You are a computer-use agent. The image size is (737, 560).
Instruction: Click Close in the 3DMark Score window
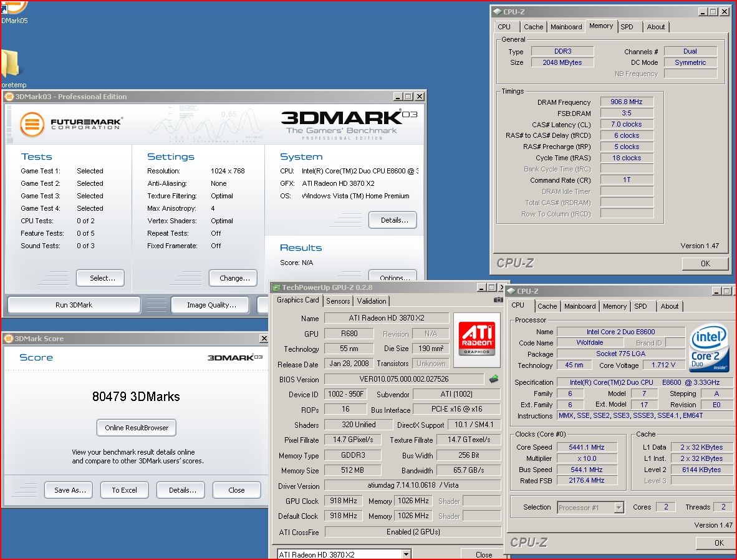coord(237,490)
